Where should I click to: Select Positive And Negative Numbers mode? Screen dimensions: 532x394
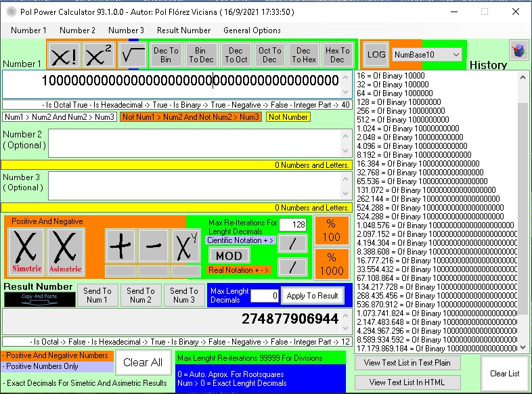56,355
